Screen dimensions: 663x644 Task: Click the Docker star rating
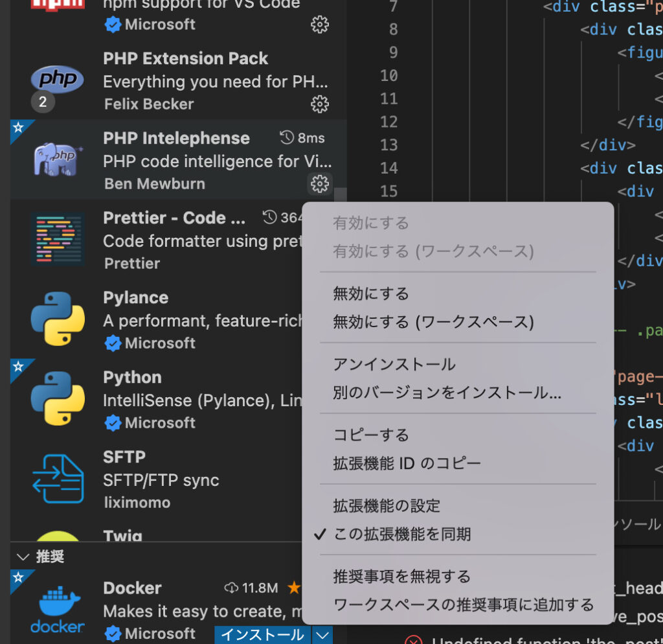click(x=295, y=588)
